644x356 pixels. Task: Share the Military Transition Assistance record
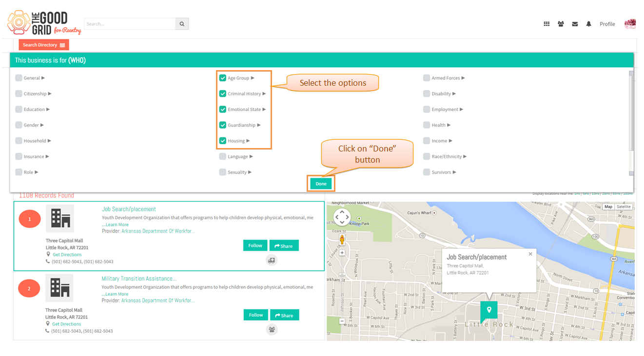click(285, 315)
